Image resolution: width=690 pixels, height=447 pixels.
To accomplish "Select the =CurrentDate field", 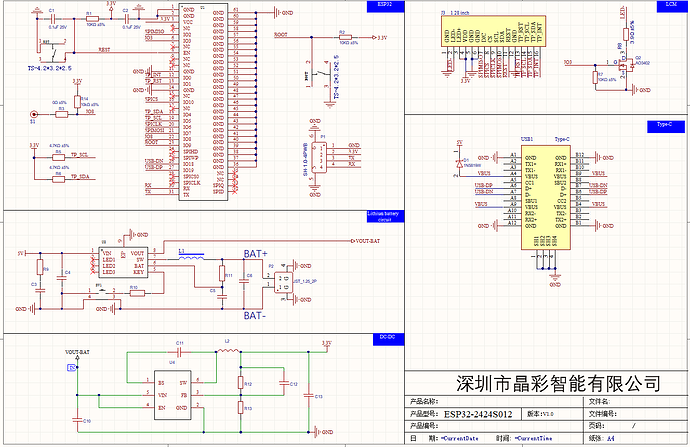I will point(459,438).
